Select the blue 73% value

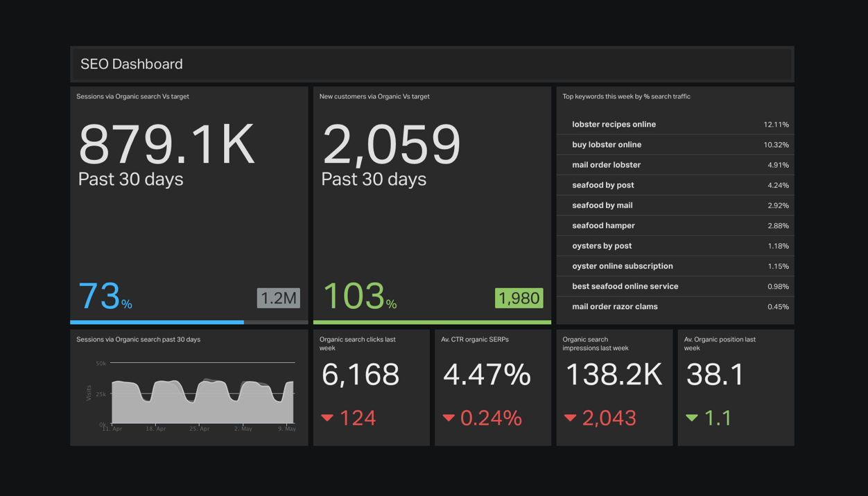tap(105, 296)
